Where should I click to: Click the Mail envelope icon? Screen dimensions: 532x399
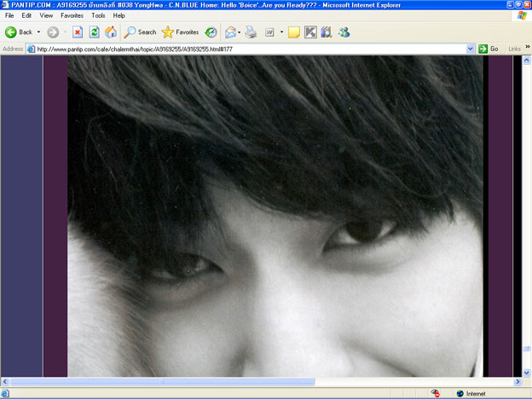coord(230,32)
